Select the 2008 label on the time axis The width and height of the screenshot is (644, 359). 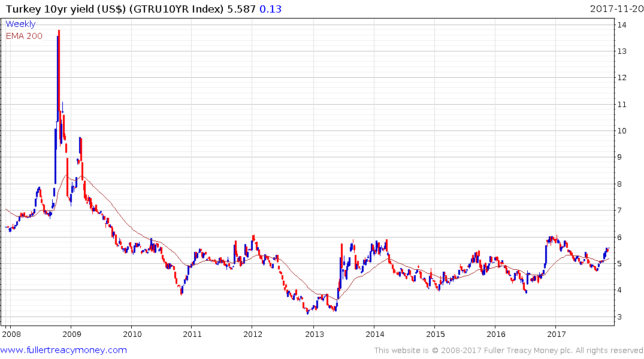[x=11, y=334]
